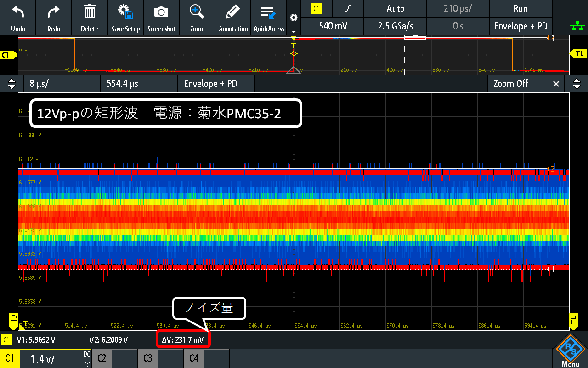Toggle the Run acquisition button
Screen dimensions: 588x368
pyautogui.click(x=521, y=8)
